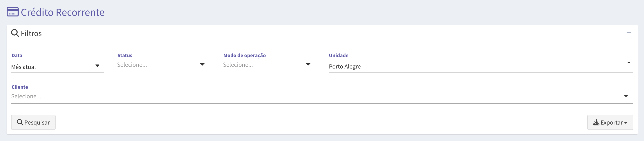644x141 pixels.
Task: Open the Cliente dropdown
Action: point(322,97)
